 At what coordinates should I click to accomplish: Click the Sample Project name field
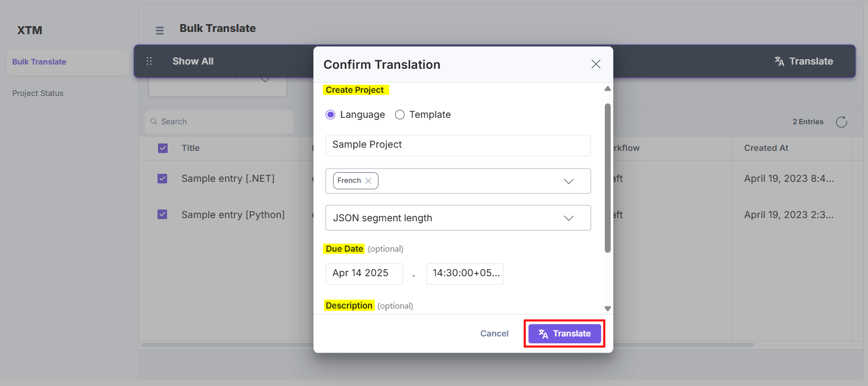click(457, 145)
